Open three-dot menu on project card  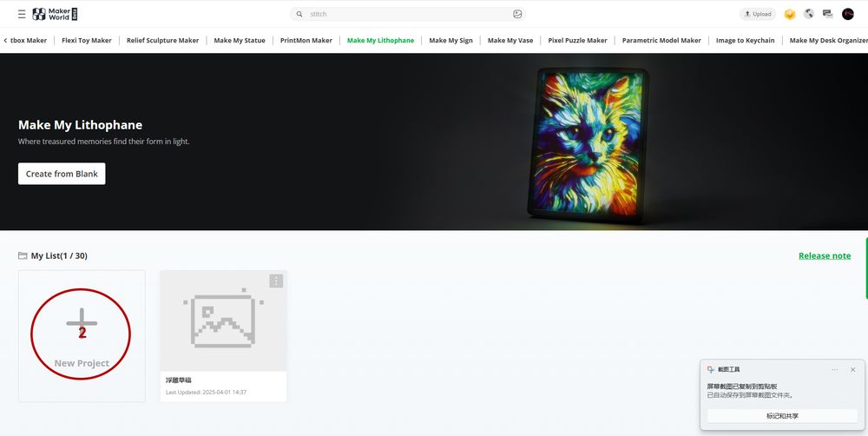[276, 281]
